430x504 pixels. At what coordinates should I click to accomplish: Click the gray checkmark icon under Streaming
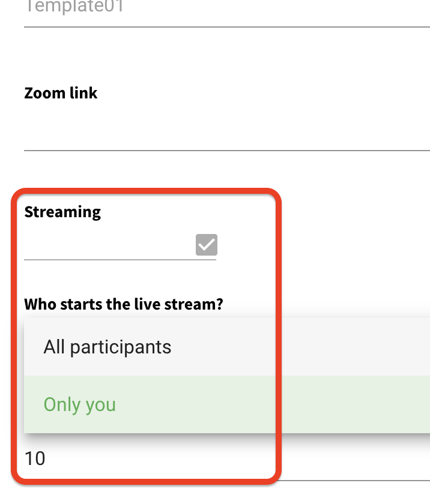click(206, 245)
